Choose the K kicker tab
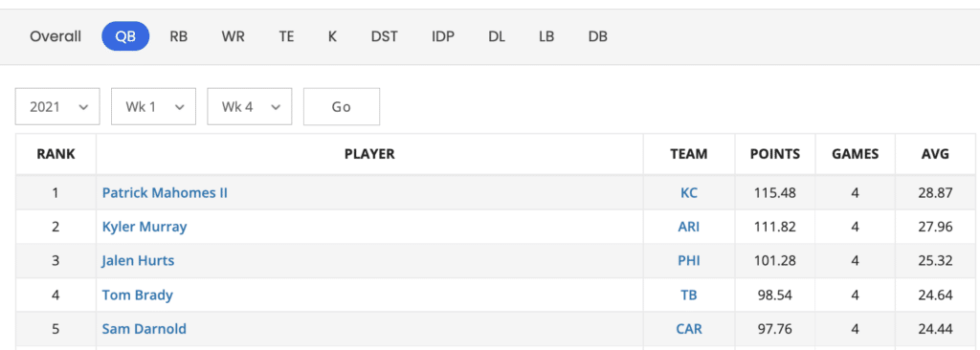The height and width of the screenshot is (350, 980). (332, 36)
